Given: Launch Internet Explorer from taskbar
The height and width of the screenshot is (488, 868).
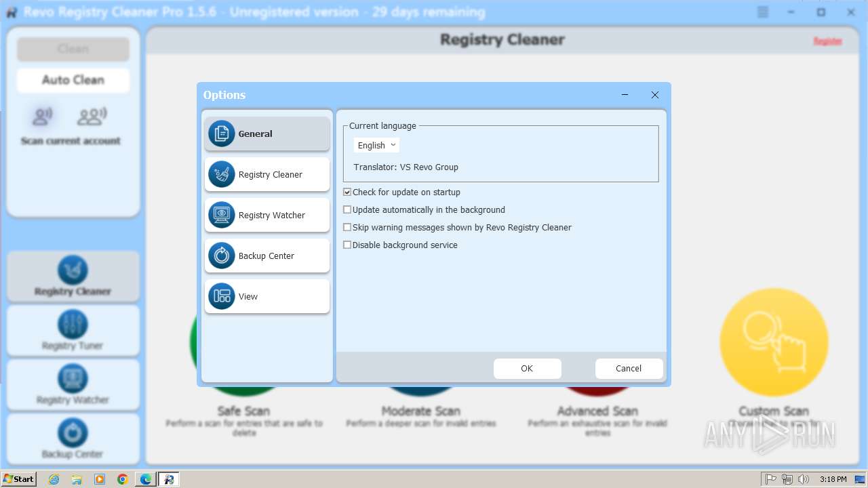Looking at the screenshot, I should [x=54, y=479].
